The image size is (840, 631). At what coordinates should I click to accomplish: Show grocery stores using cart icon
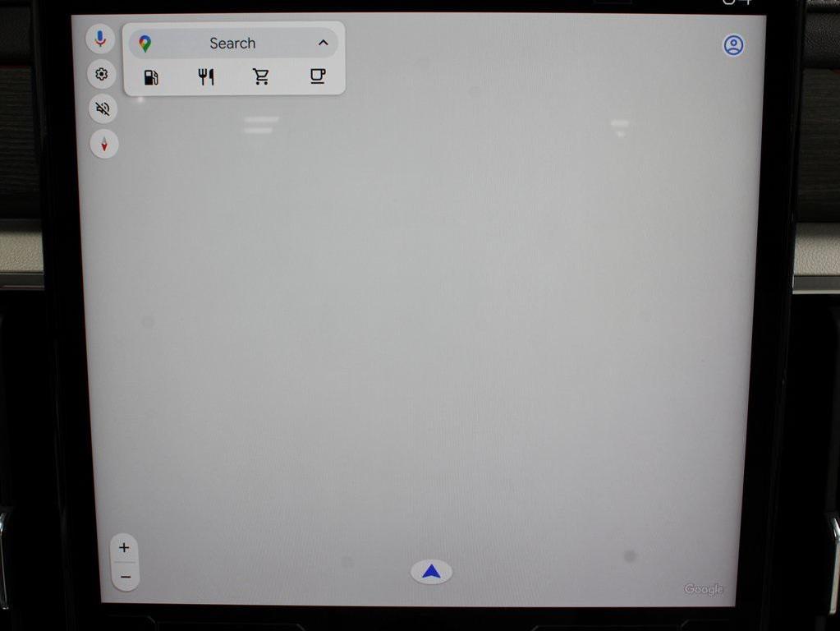[x=261, y=77]
